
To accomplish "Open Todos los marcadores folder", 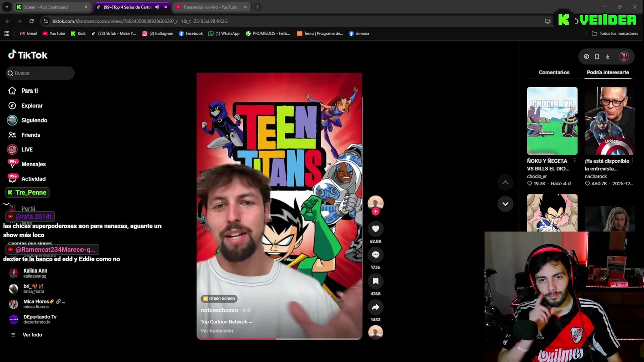I will (615, 34).
